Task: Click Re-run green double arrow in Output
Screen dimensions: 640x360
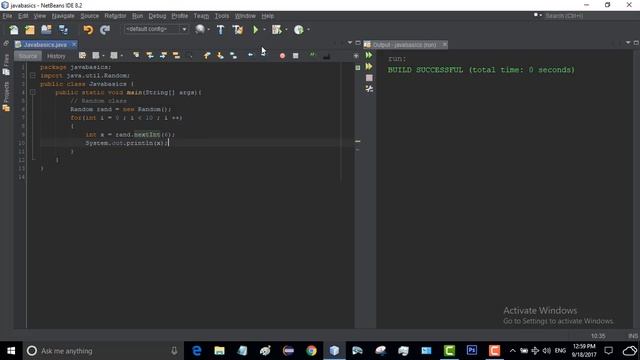Action: click(369, 55)
